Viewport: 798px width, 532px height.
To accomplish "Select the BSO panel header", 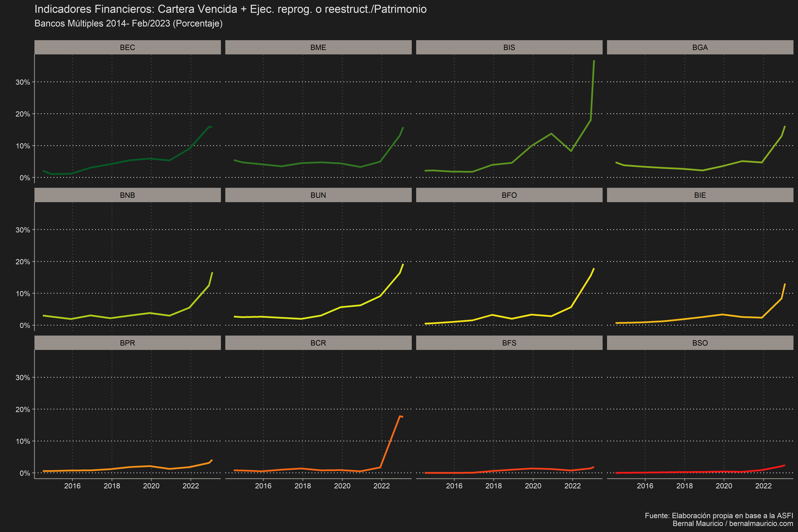I will tap(700, 343).
